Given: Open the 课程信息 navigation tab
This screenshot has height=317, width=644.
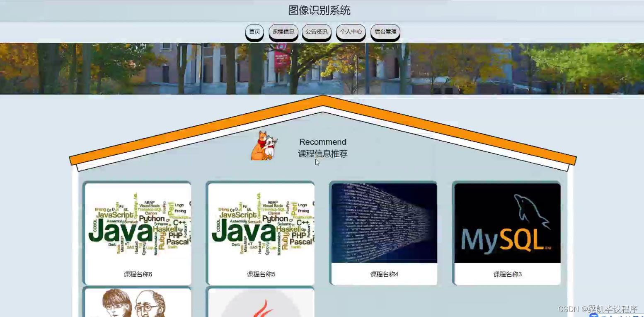Looking at the screenshot, I should click(x=283, y=32).
